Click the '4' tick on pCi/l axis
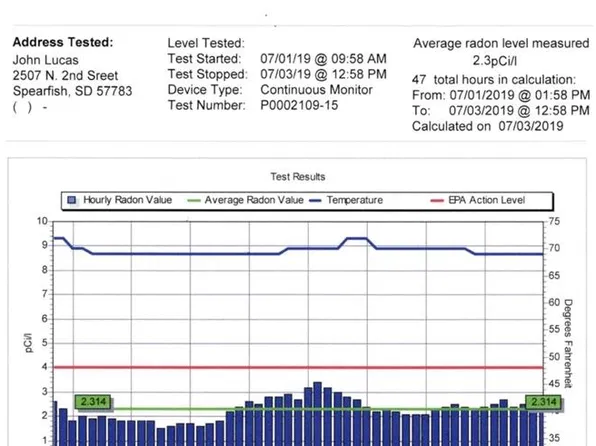The image size is (596, 446). click(x=45, y=367)
